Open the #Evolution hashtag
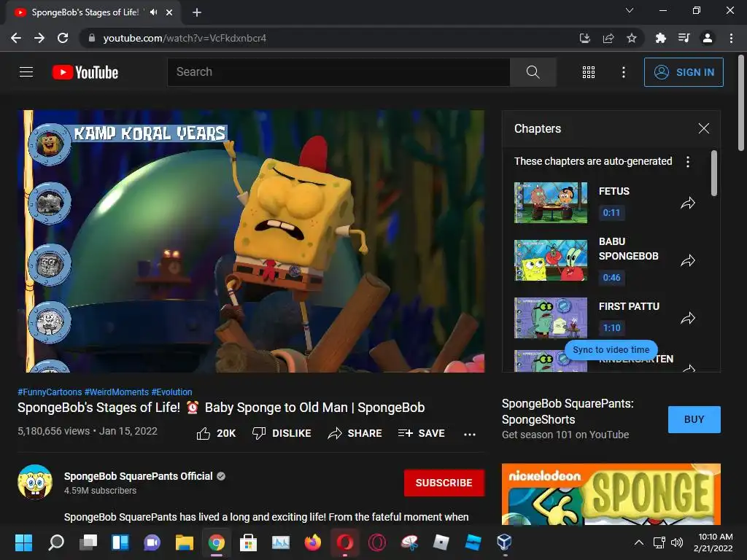 171,392
